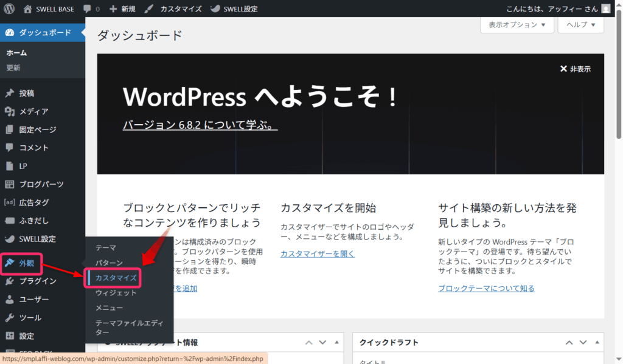Click the 外観 paintbrush icon

click(10, 263)
